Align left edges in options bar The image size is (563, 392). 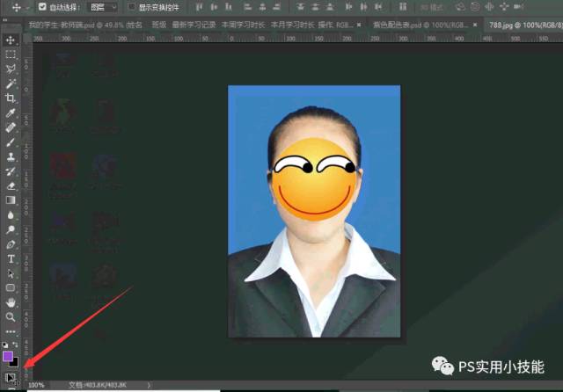(x=247, y=7)
